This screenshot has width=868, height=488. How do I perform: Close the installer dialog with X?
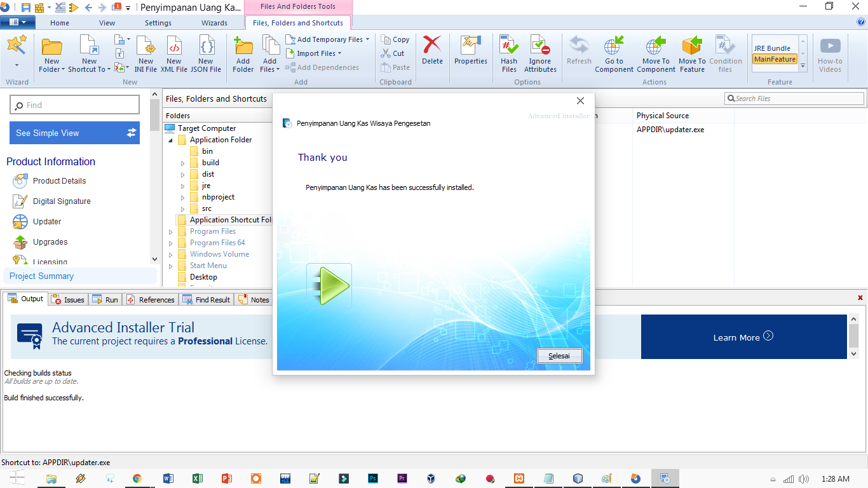click(x=580, y=101)
